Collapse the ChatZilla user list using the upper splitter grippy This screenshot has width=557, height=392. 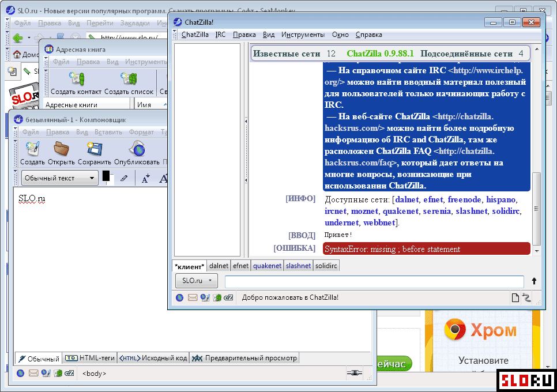(x=246, y=121)
